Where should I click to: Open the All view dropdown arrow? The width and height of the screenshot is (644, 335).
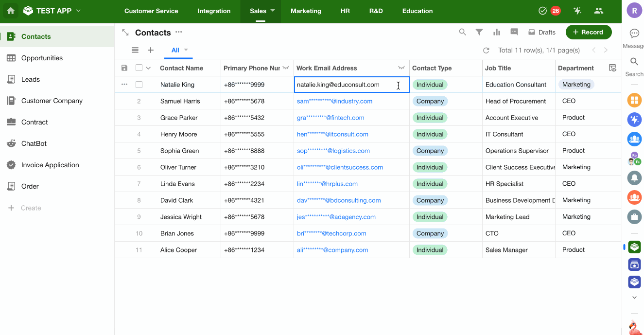point(186,50)
